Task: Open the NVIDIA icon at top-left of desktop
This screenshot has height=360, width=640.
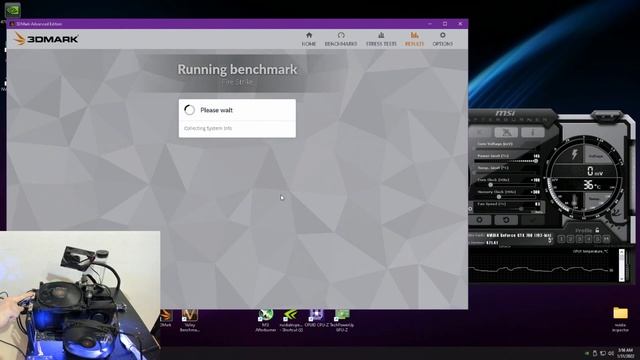Action: point(12,10)
